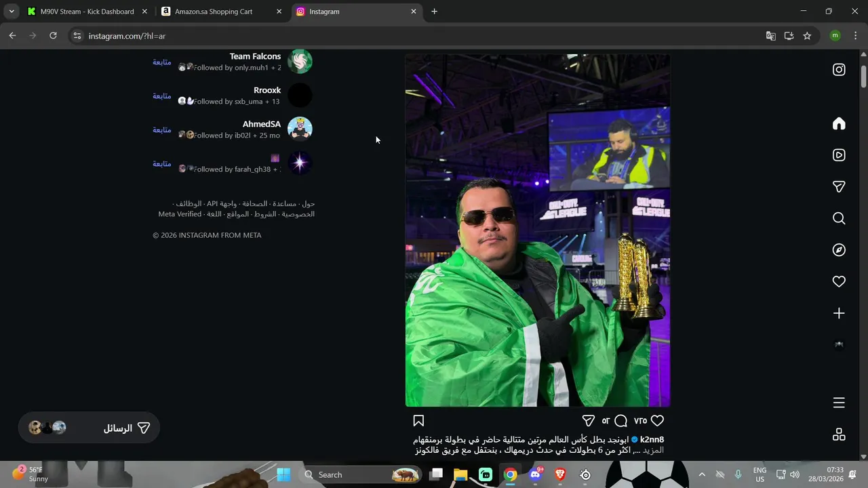Like the k2nn8 post with heart icon
The height and width of the screenshot is (488, 868).
(x=657, y=421)
